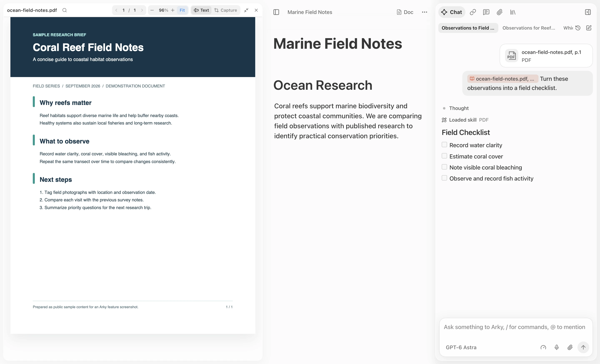Screen dimensions: 600x364
Task: Toggle the left sidebar panel icon
Action: click(276, 12)
